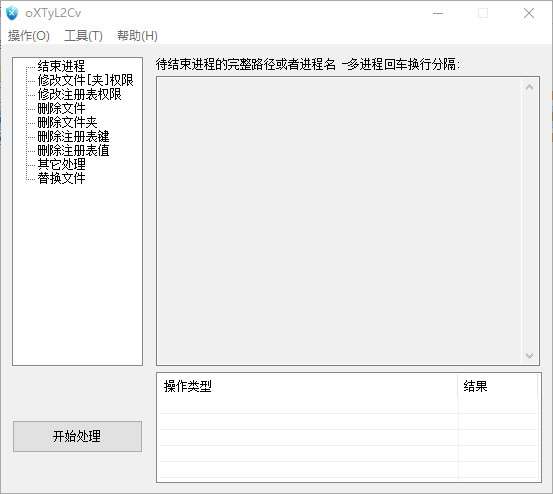Select 删除注册表键 tree item
553x494 pixels.
(73, 136)
